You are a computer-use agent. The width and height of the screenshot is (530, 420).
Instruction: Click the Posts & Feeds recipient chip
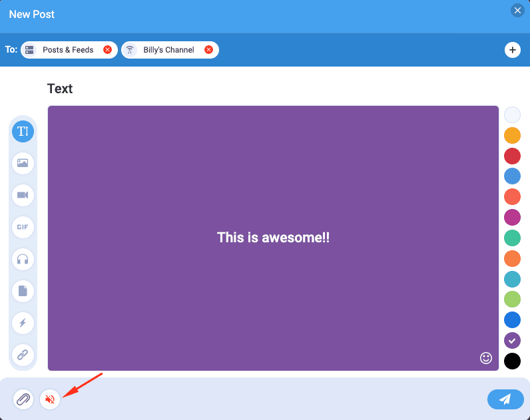click(69, 50)
